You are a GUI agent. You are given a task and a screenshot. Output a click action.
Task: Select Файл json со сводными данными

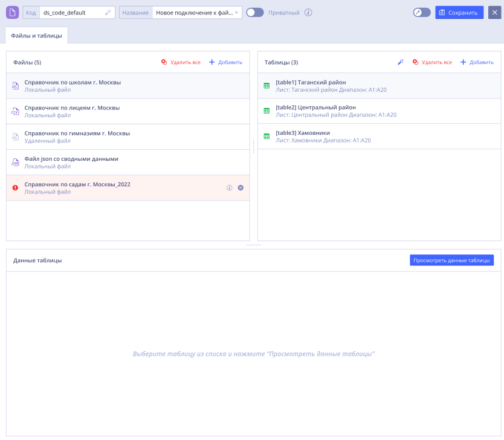click(128, 163)
